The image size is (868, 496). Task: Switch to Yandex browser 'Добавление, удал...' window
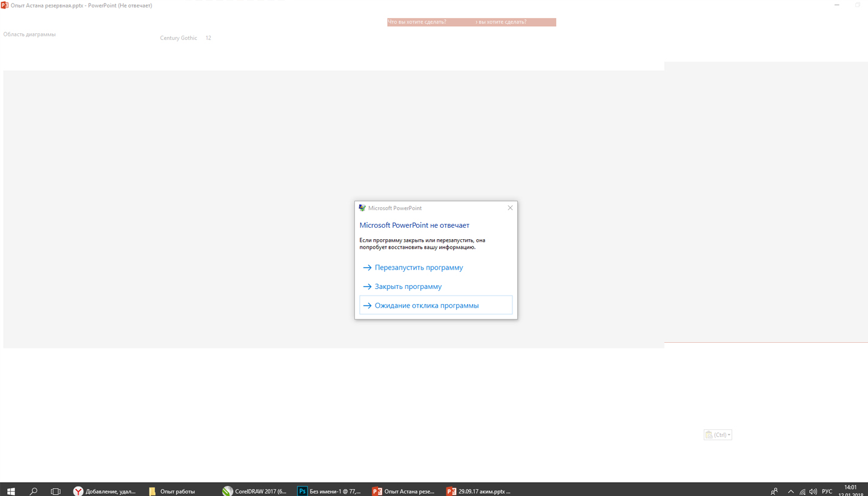coord(105,491)
